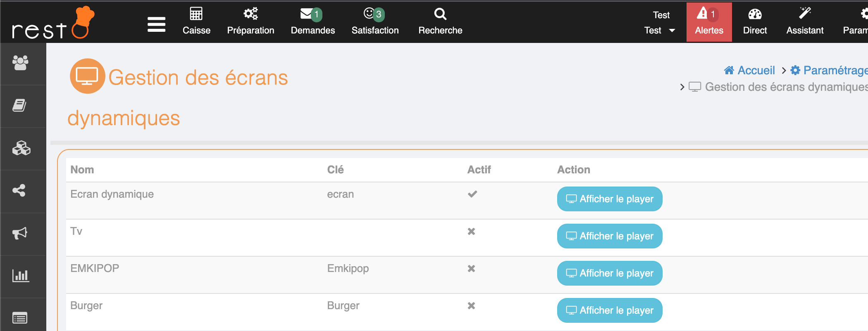Screen dimensions: 868x331
Task: Show player for Burger screen
Action: [609, 310]
